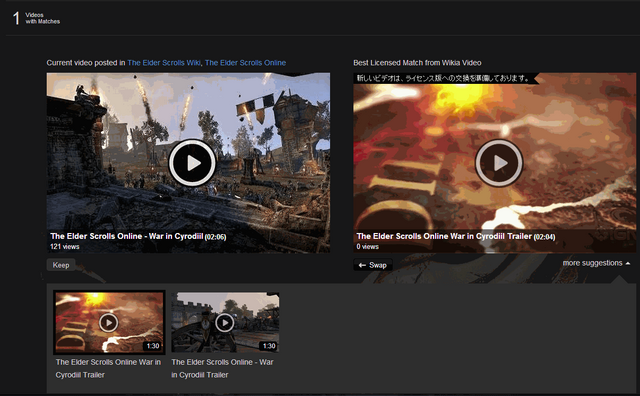Play the current War in Cyrodiil video
Viewport: 640px width, 396px height.
click(192, 163)
